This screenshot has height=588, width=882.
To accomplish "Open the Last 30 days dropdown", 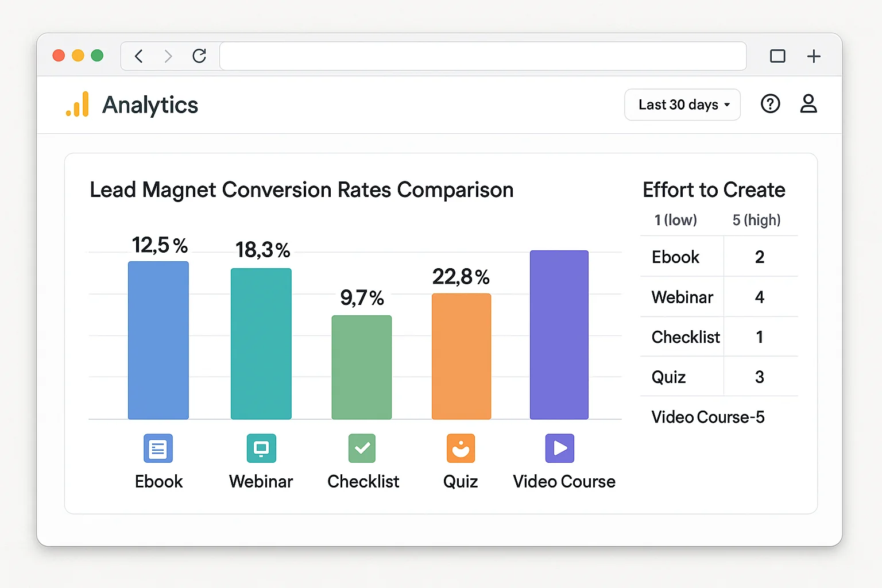I will tap(682, 105).
